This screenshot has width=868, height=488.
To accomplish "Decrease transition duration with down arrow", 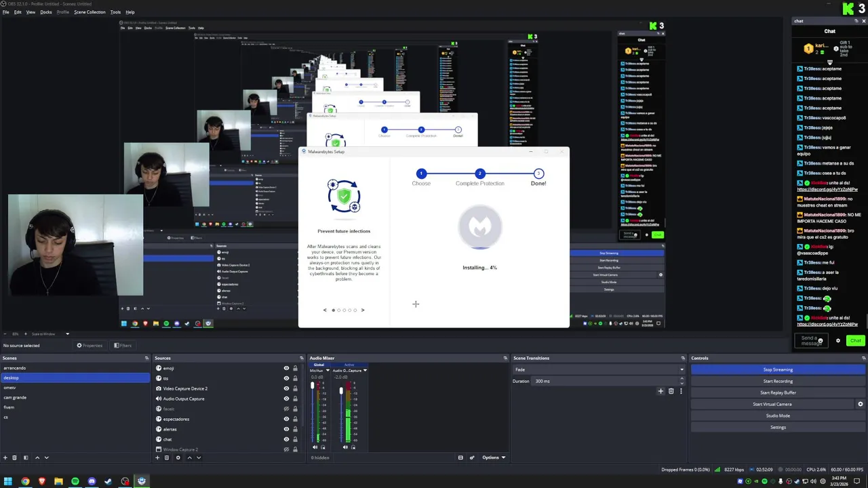I will pyautogui.click(x=682, y=383).
